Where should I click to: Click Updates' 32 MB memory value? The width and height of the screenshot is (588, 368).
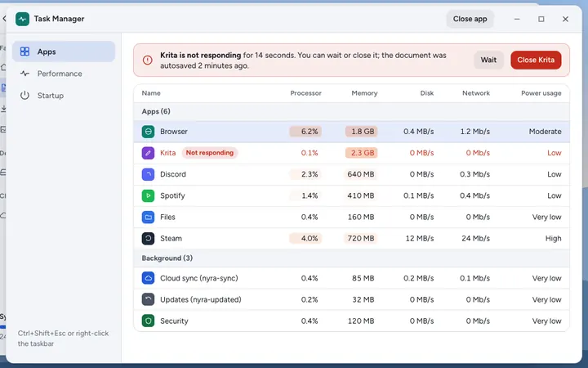tap(363, 299)
